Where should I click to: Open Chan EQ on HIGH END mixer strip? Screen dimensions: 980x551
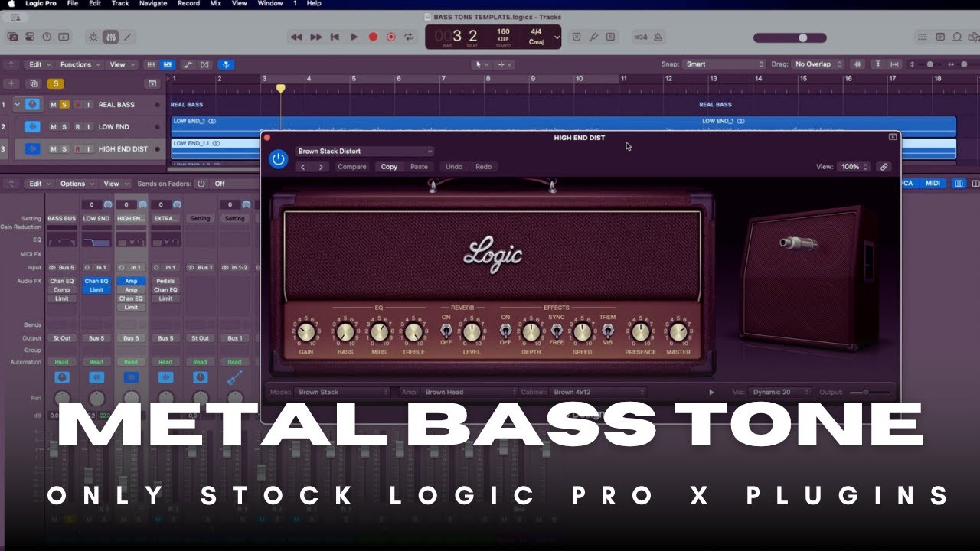(131, 298)
